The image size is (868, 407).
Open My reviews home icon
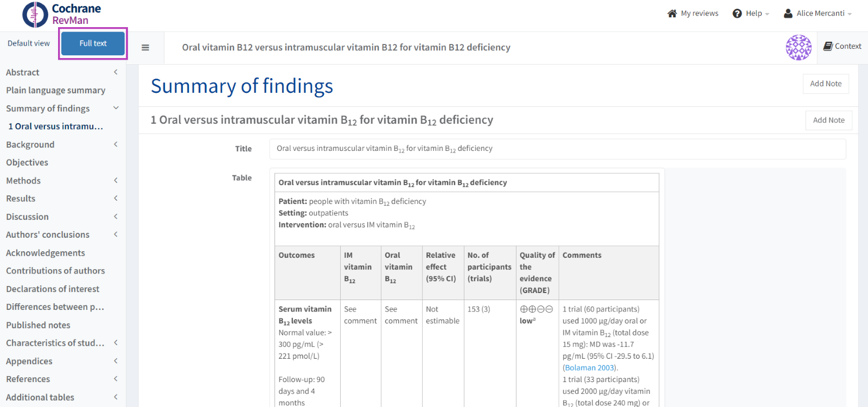672,14
